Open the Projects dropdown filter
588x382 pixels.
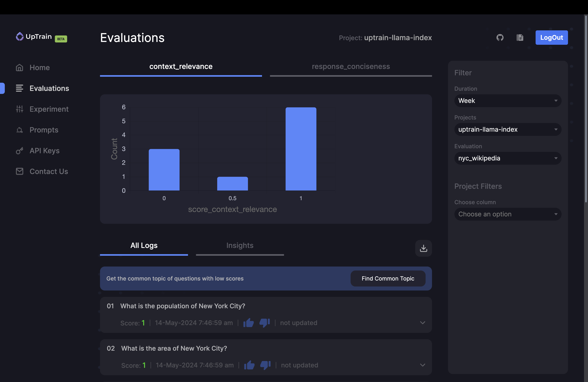click(508, 129)
